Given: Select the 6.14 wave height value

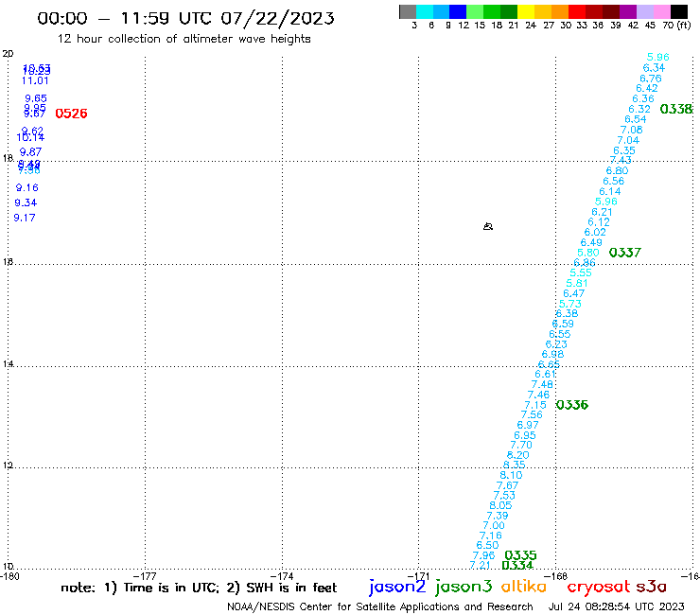Looking at the screenshot, I should click(x=610, y=192).
